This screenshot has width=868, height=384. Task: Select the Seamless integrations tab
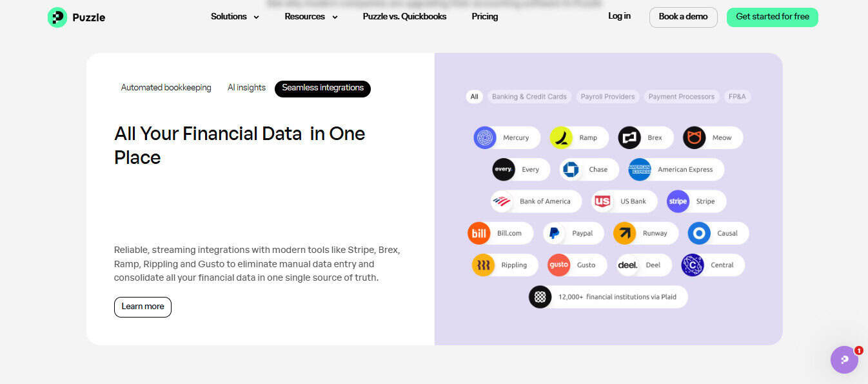tap(322, 88)
